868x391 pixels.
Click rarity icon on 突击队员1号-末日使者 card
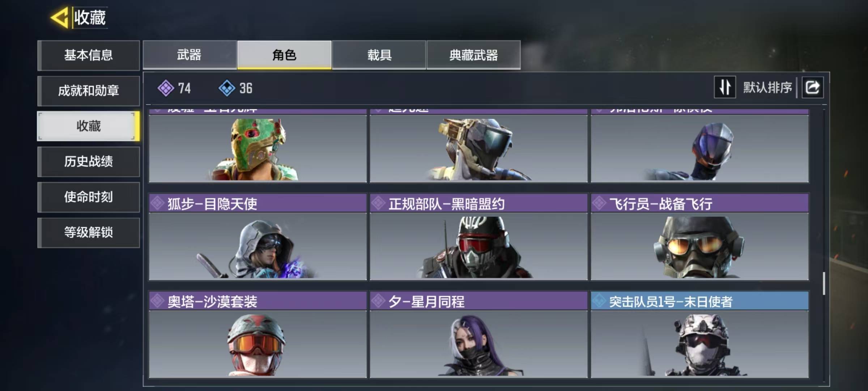[x=599, y=300]
